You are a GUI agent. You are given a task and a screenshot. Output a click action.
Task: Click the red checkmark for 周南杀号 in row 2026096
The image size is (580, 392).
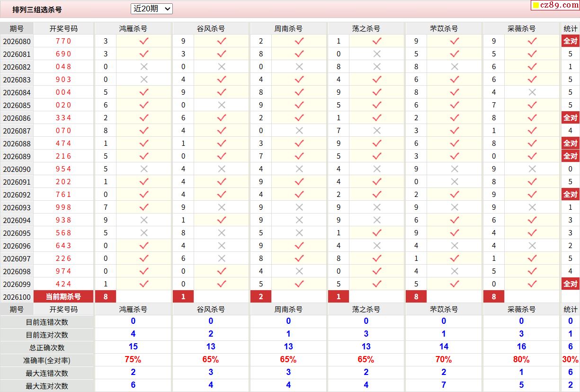coord(299,246)
